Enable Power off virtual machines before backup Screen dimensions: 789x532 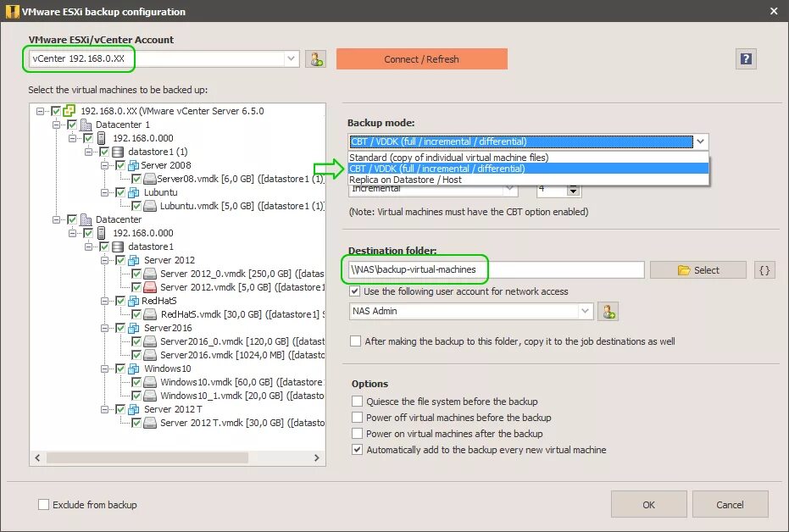click(x=358, y=418)
